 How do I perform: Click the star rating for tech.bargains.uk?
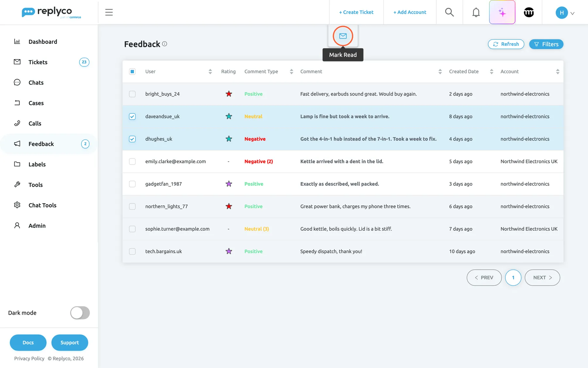click(x=229, y=251)
